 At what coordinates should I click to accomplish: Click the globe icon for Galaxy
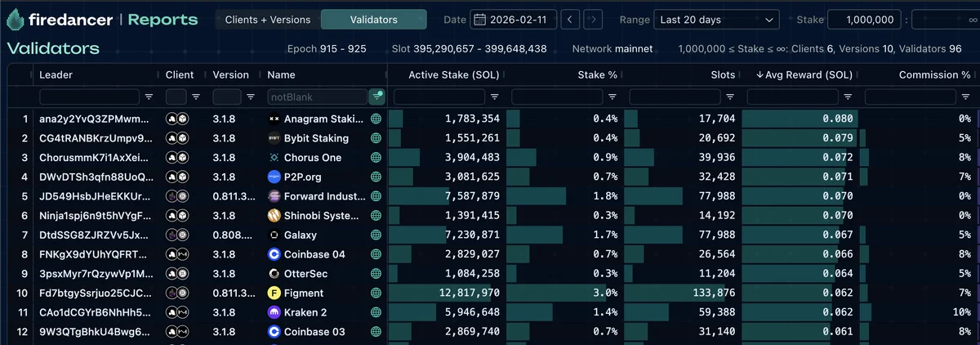click(376, 235)
